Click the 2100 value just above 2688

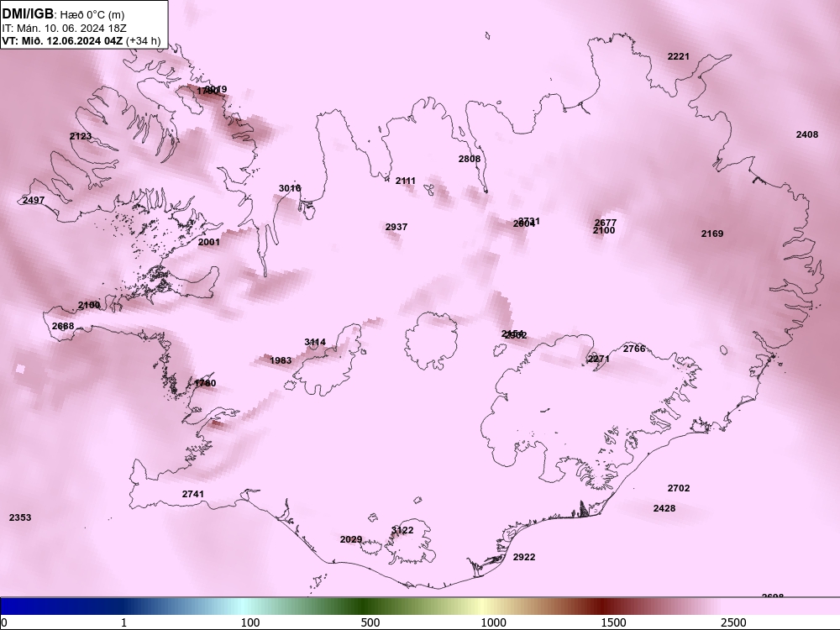click(x=89, y=306)
